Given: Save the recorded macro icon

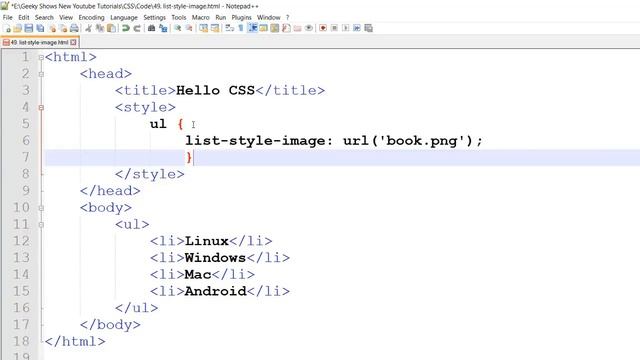Looking at the screenshot, I should (368, 28).
